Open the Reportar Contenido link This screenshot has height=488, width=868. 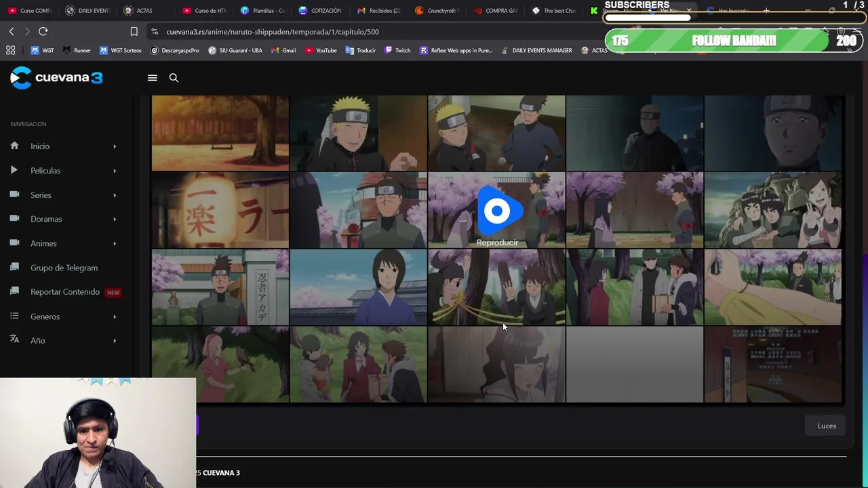65,292
